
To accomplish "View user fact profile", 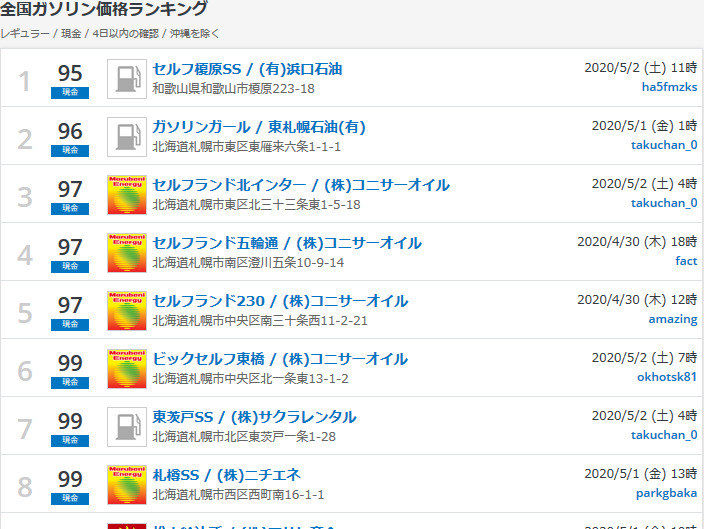I will 686,260.
